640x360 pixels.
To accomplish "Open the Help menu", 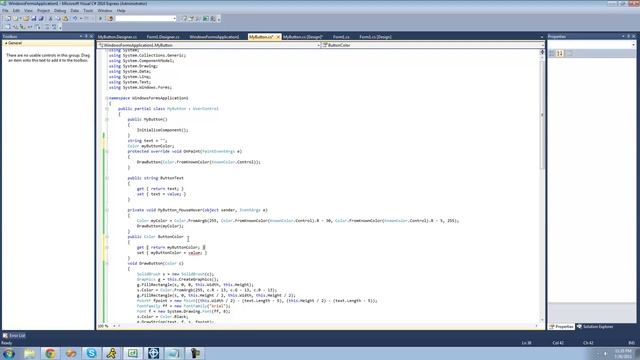I will 121,11.
